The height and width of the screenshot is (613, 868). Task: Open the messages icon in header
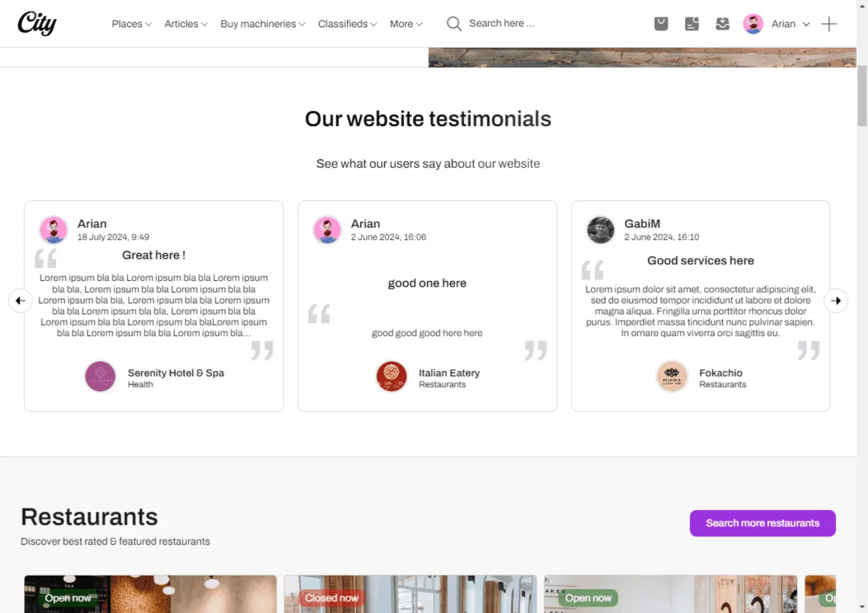[x=692, y=24]
